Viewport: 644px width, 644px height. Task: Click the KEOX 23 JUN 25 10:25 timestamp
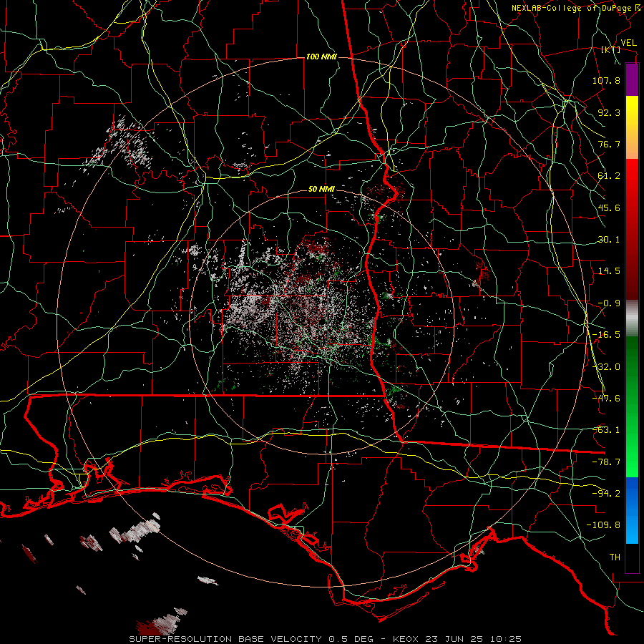pyautogui.click(x=457, y=639)
